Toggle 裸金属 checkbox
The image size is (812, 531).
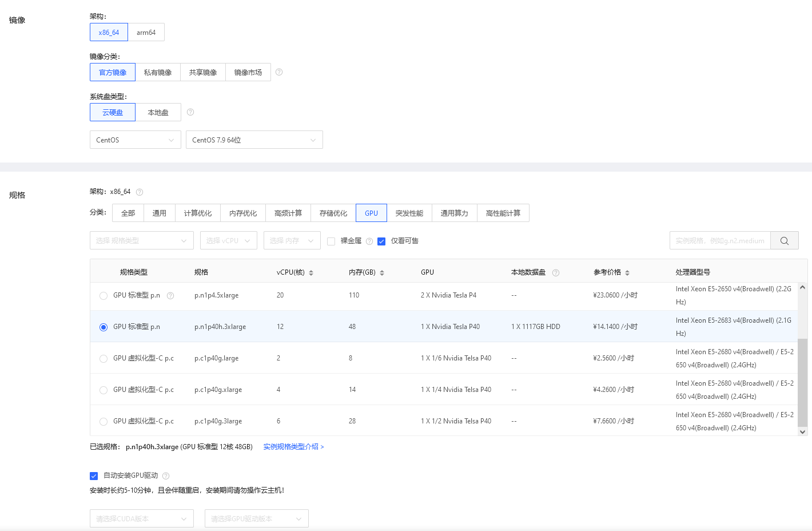click(331, 241)
